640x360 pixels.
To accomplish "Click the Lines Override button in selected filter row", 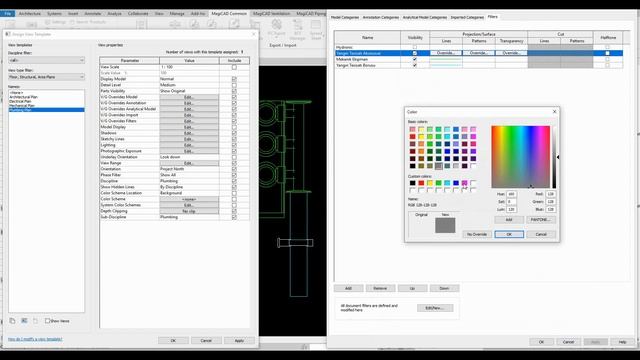I will point(446,53).
